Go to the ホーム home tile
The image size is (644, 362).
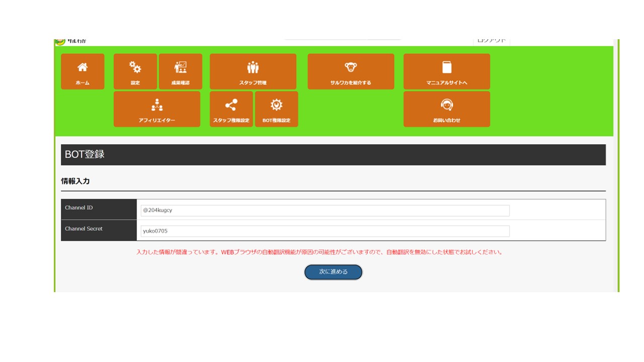click(x=83, y=71)
